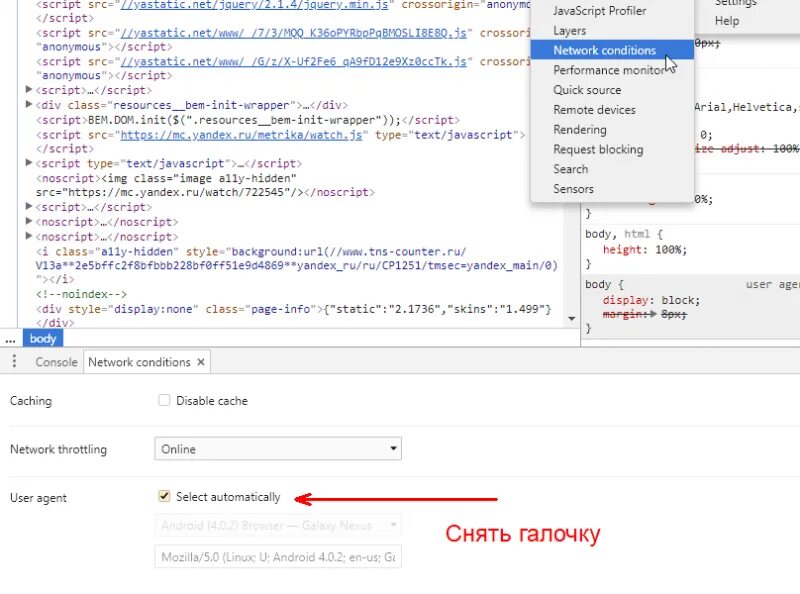Screen dimensions: 800x594
Task: Select the noindex comment node
Action: pyautogui.click(x=81, y=294)
